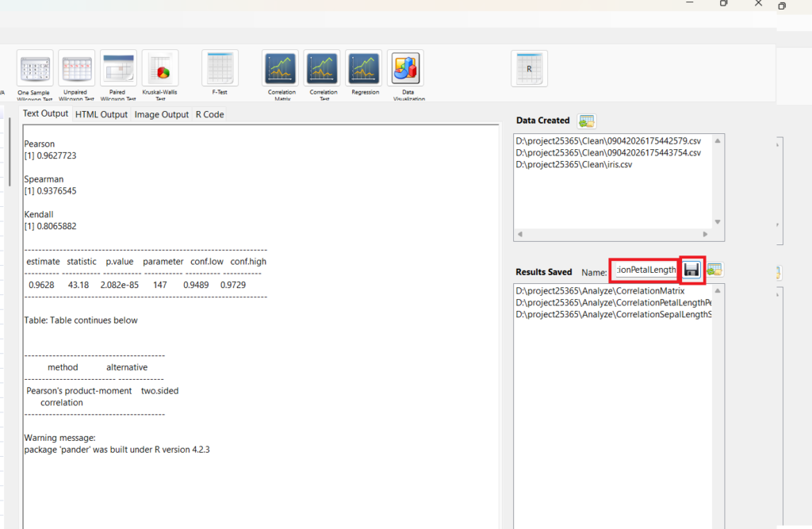
Task: Show the R Code tab
Action: pos(210,114)
